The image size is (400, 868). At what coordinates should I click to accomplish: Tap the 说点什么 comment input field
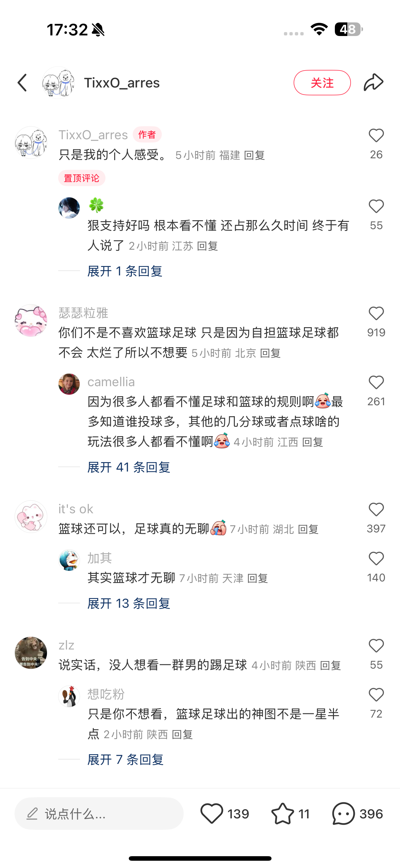coord(99,814)
